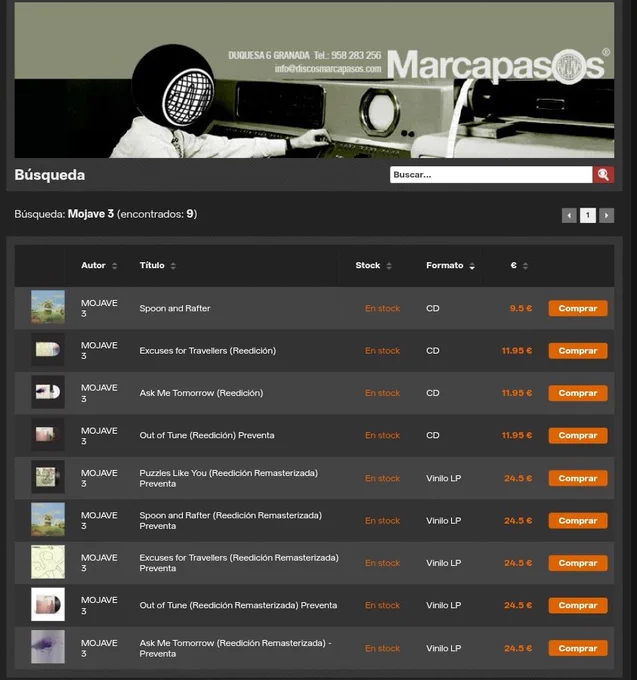The image size is (637, 680).
Task: Open 'Out of Tune (Reedición) Preventa' title
Action: coord(207,435)
